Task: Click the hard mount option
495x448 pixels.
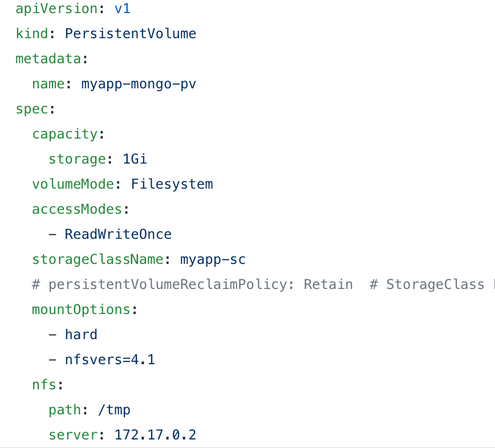Action: (x=81, y=335)
